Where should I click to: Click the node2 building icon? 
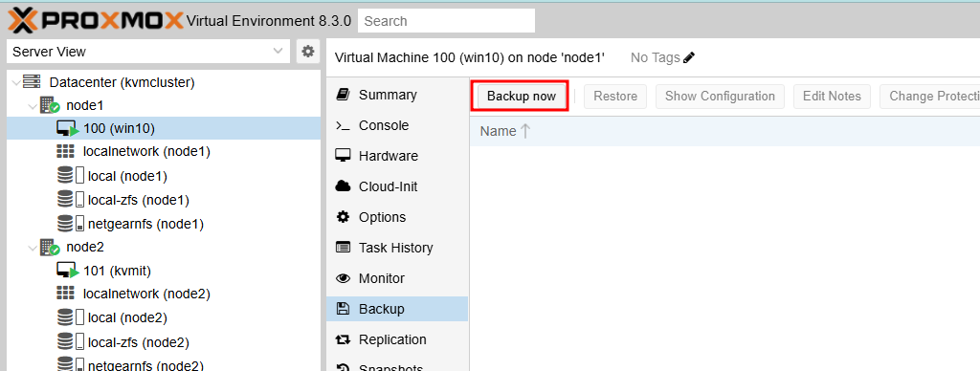(x=50, y=248)
